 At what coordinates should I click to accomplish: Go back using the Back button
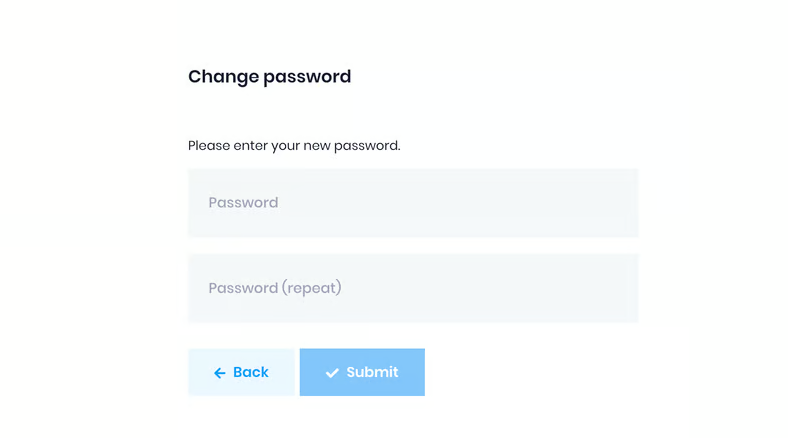(241, 372)
